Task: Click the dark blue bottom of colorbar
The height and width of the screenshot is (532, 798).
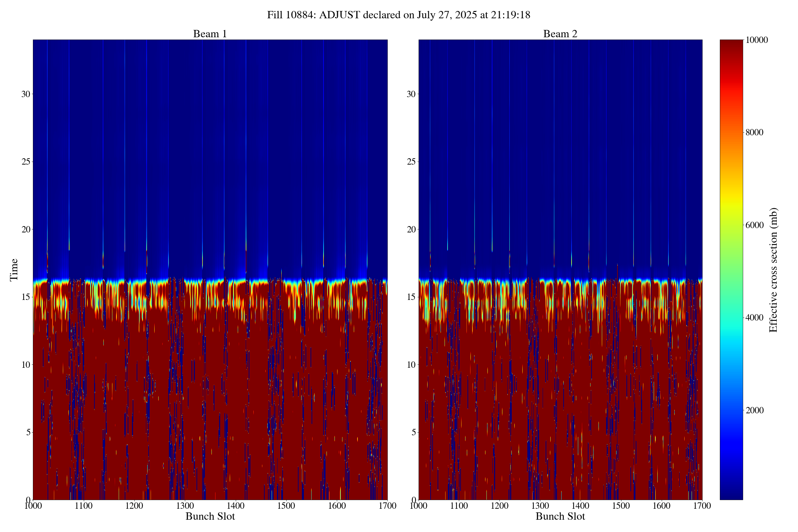Action: [x=731, y=495]
